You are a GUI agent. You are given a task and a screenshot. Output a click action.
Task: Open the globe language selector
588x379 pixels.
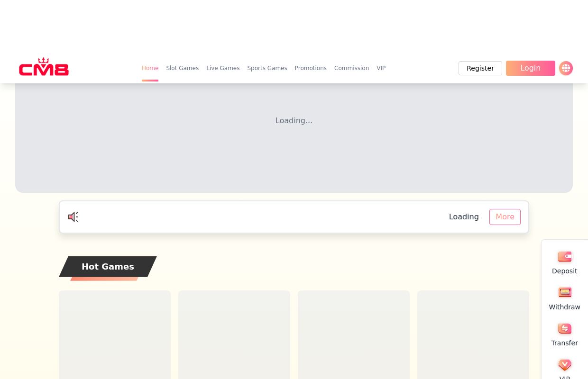566,68
